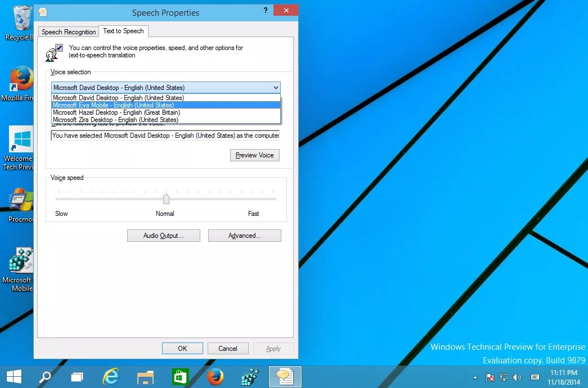
Task: Select the Procmon desktop icon
Action: pos(21,205)
